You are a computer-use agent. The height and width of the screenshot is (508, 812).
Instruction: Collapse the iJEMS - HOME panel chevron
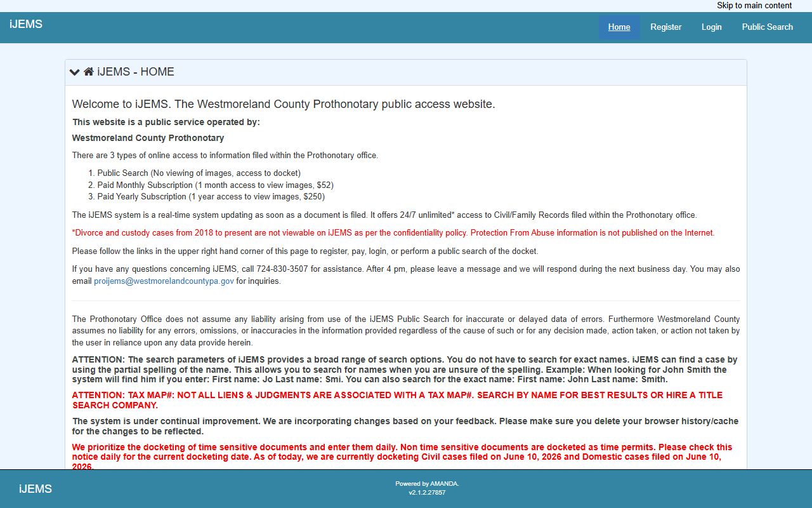click(75, 72)
